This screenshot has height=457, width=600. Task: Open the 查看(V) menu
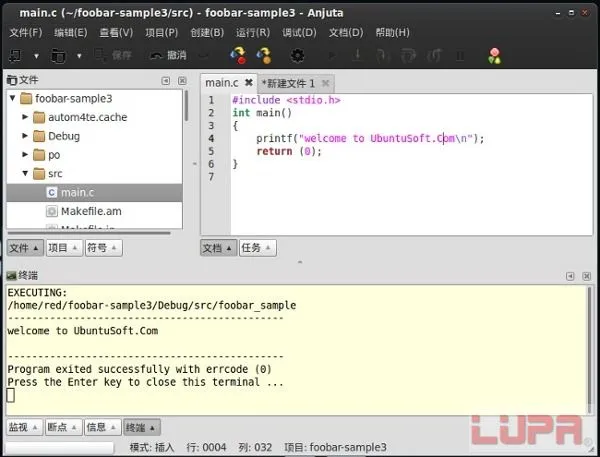[x=116, y=33]
